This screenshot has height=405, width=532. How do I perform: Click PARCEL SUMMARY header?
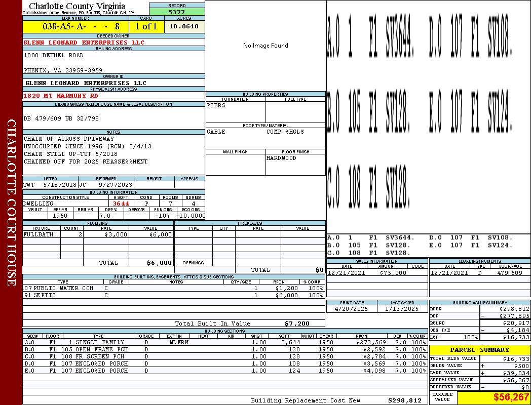480,350
